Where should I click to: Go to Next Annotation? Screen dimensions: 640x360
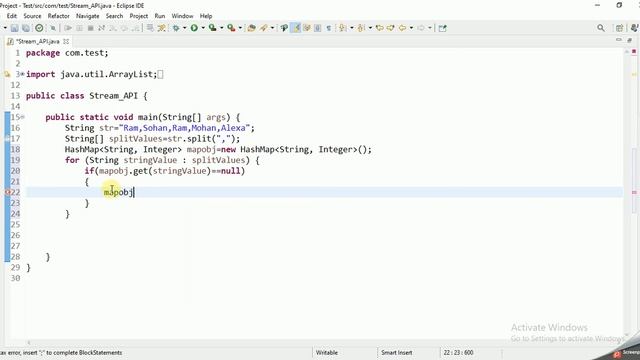pos(342,28)
